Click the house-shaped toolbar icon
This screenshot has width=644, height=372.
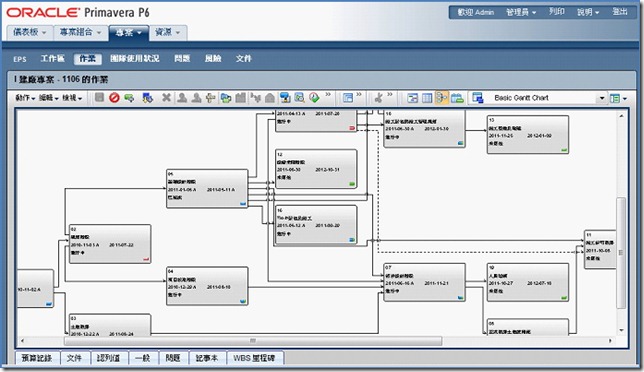pos(270,98)
